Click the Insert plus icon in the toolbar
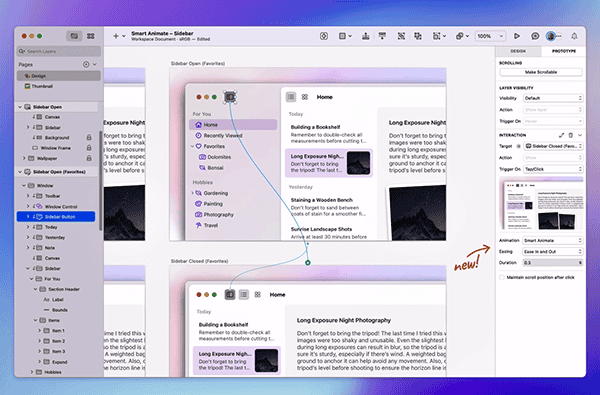The image size is (600, 395). coord(116,36)
